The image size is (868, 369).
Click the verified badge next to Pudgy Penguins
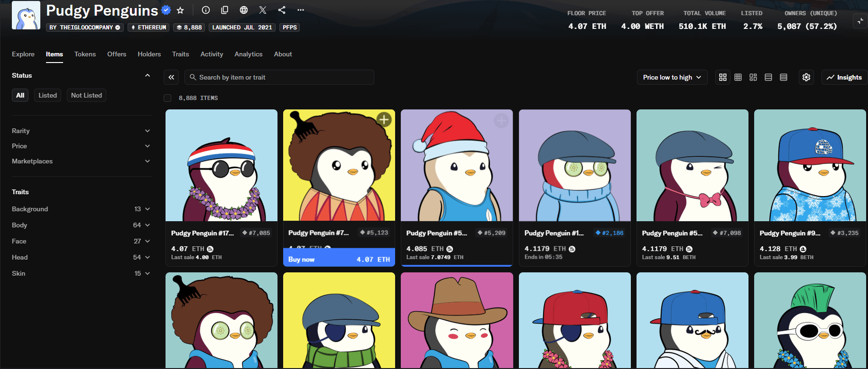(166, 10)
